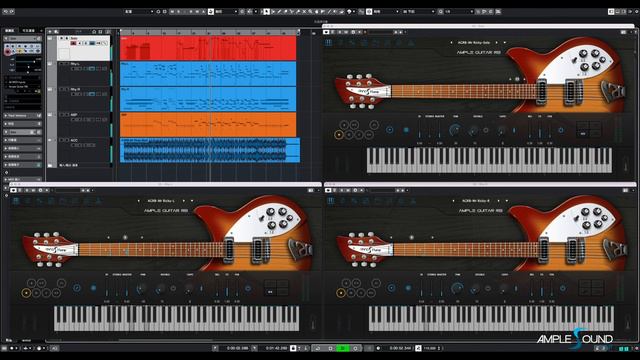Select the Rhy-R track header
This screenshot has height=360, width=640.
click(84, 99)
